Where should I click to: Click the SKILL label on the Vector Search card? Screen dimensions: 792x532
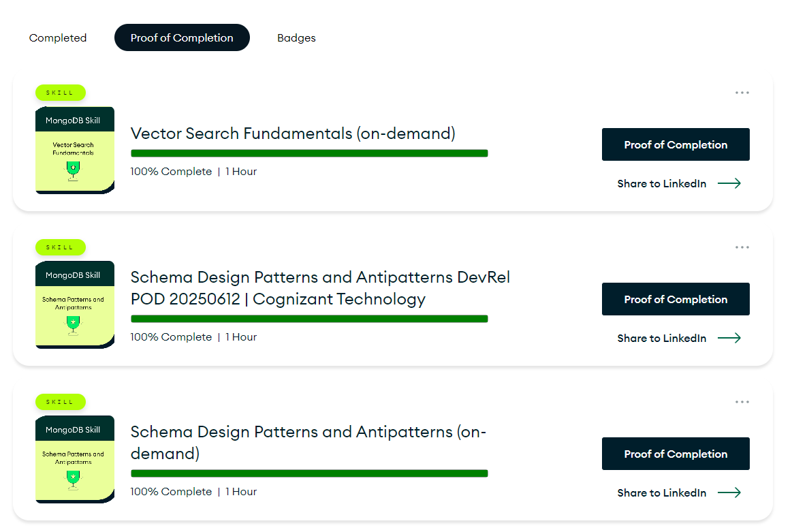tap(60, 93)
